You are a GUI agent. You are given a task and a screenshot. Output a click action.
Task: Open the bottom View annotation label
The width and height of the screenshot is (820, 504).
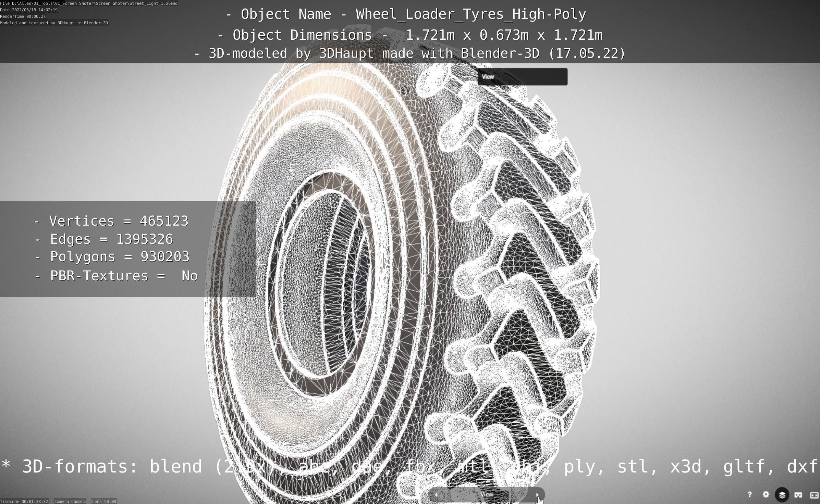click(x=487, y=494)
